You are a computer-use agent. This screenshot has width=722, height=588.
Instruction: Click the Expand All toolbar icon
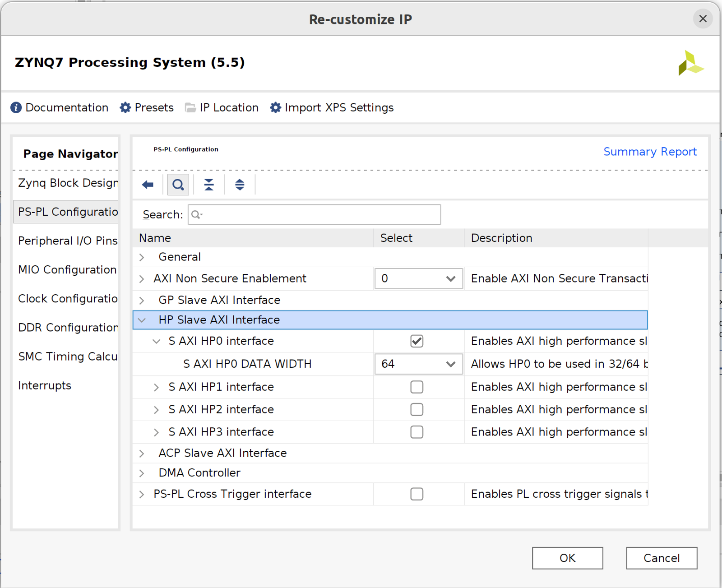pos(240,185)
